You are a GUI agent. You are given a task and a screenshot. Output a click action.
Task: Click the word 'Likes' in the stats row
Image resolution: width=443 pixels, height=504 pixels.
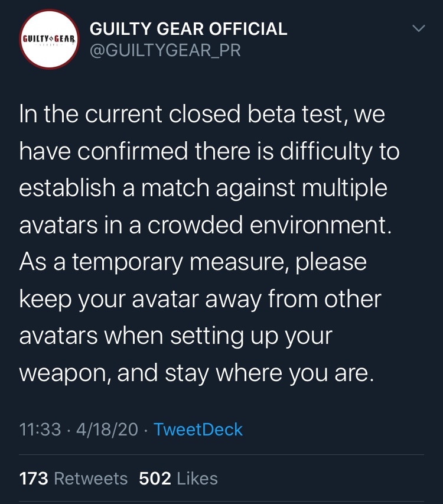197,478
